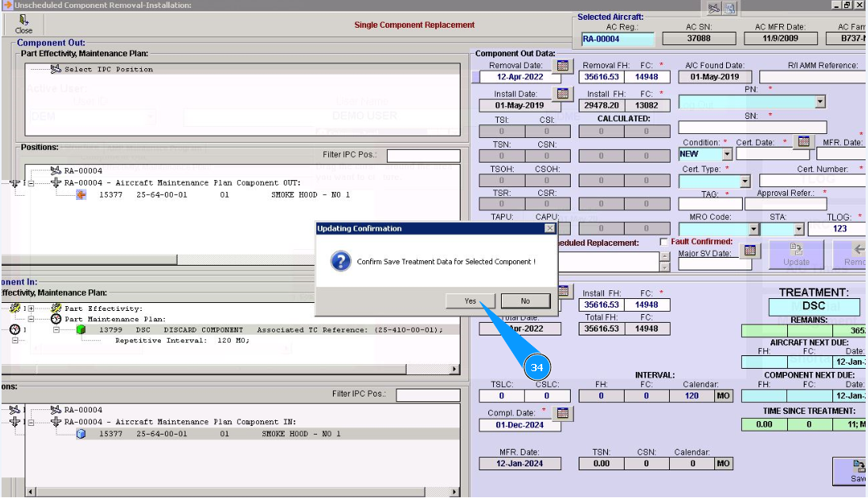
Task: Click the green cube DSC Discard Component icon
Action: click(x=81, y=330)
